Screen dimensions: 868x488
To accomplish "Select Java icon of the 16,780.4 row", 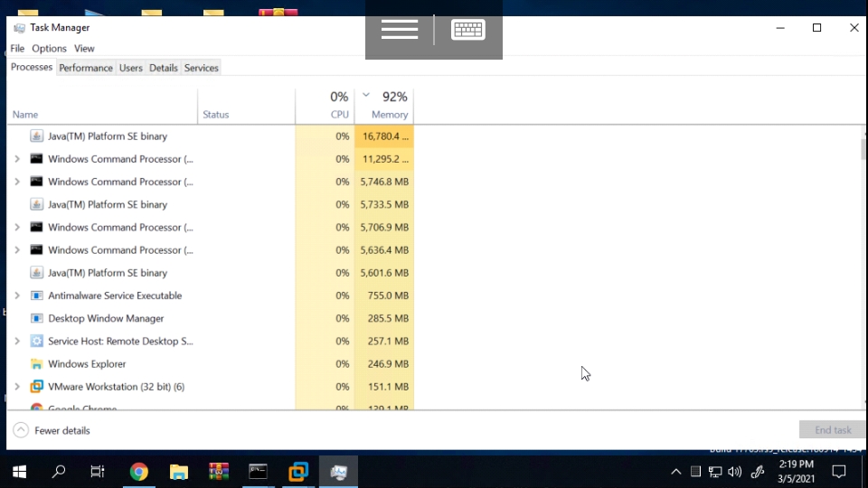I will click(x=36, y=136).
